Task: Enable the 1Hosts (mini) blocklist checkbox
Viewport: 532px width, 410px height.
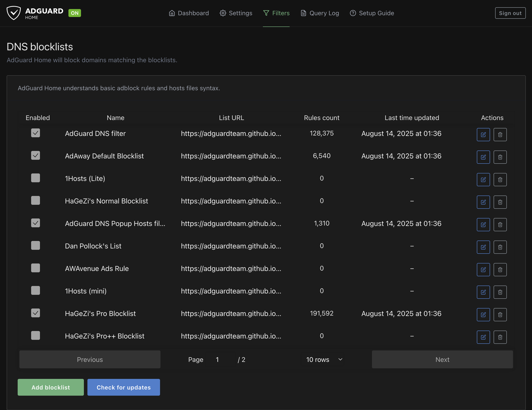Action: tap(35, 290)
